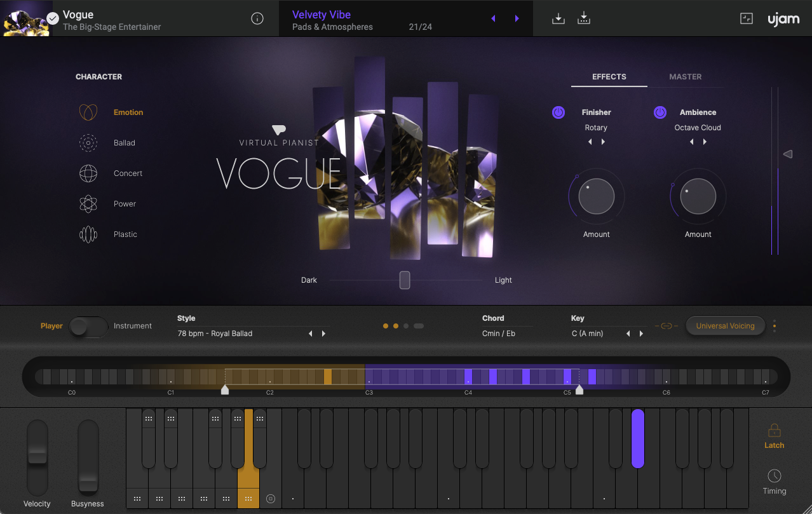Open the Rotary finisher type list
Screen dimensions: 812x514
tap(596, 128)
